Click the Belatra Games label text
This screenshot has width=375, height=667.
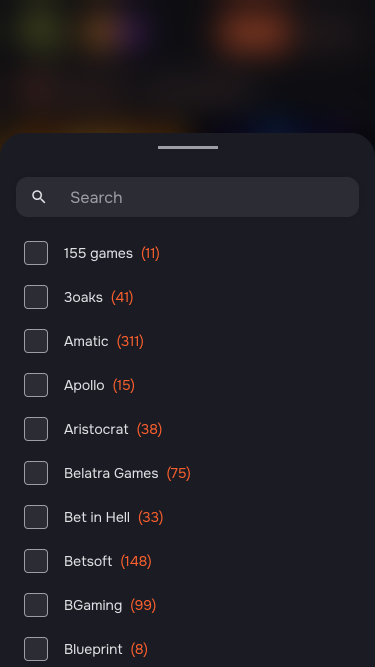(x=111, y=473)
